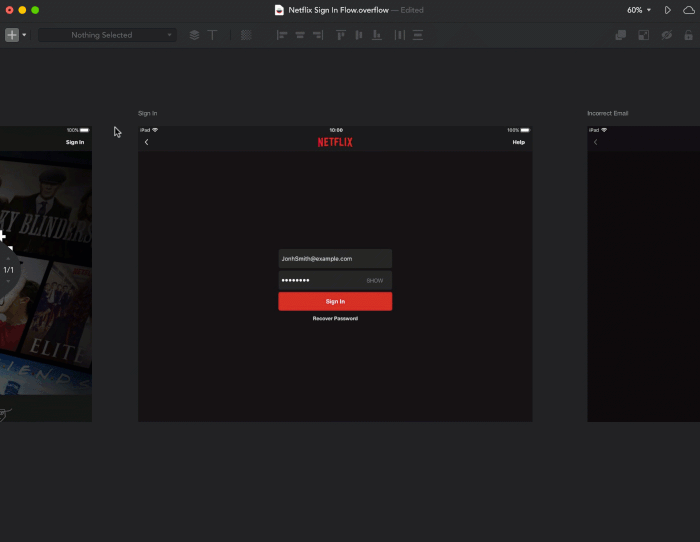The height and width of the screenshot is (542, 700).
Task: Align selected items to bottom edges
Action: click(377, 35)
